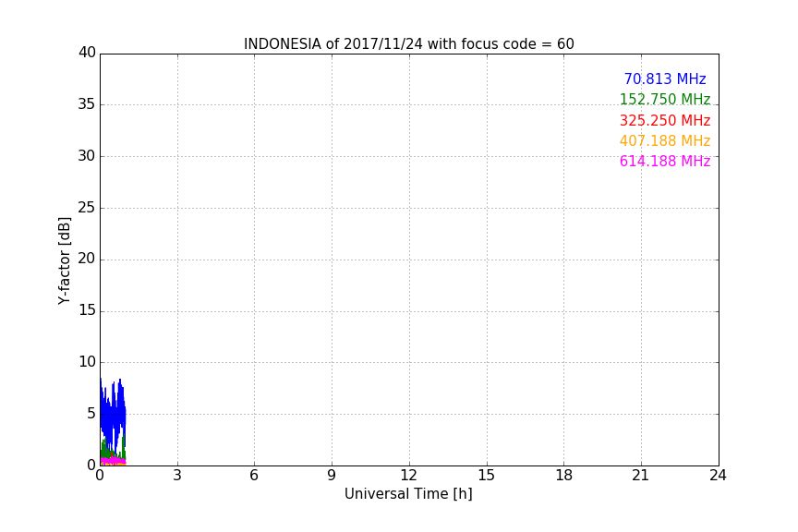Select the 70.813 MHz legend label

(x=665, y=79)
